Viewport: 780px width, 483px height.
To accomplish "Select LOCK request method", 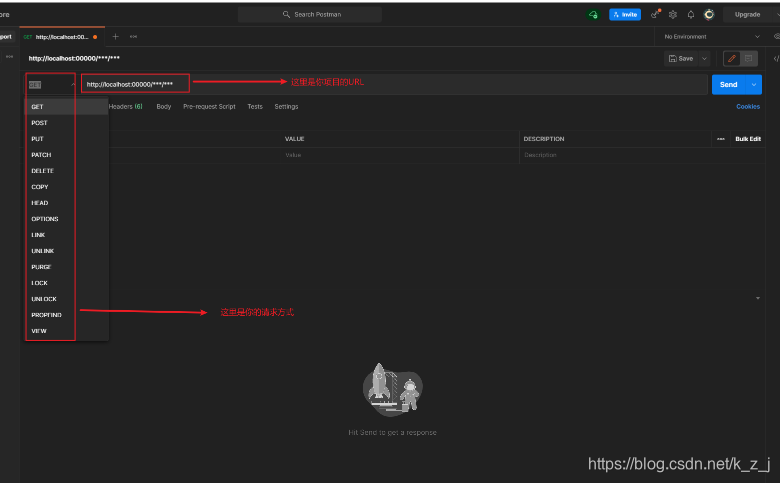I will coord(66,283).
